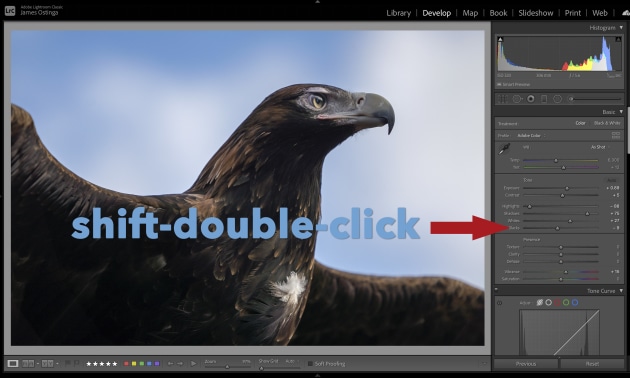Screen dimensions: 630x378
Task: Start impromptu slideshow play button
Action: [x=193, y=364]
